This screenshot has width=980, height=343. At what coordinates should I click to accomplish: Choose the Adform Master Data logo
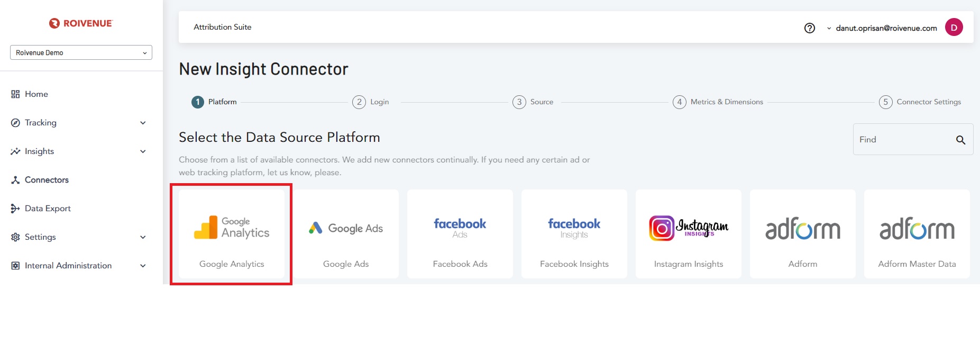pyautogui.click(x=917, y=229)
